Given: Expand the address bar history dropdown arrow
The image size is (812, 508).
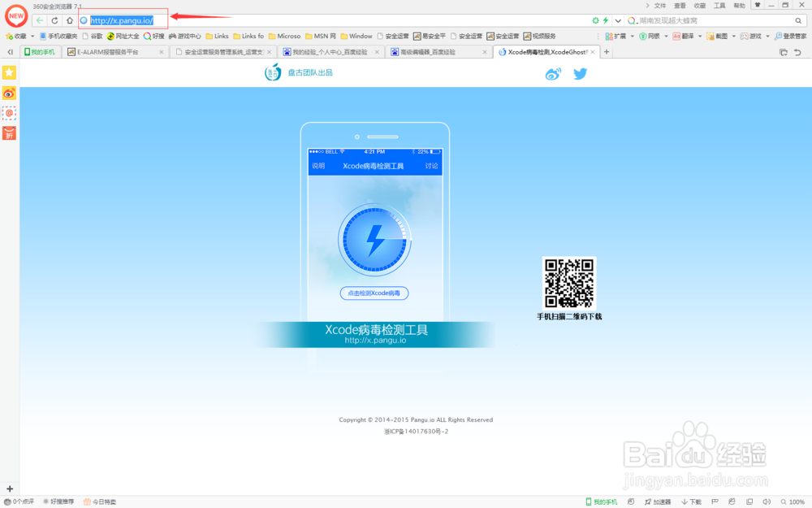Looking at the screenshot, I should point(618,21).
